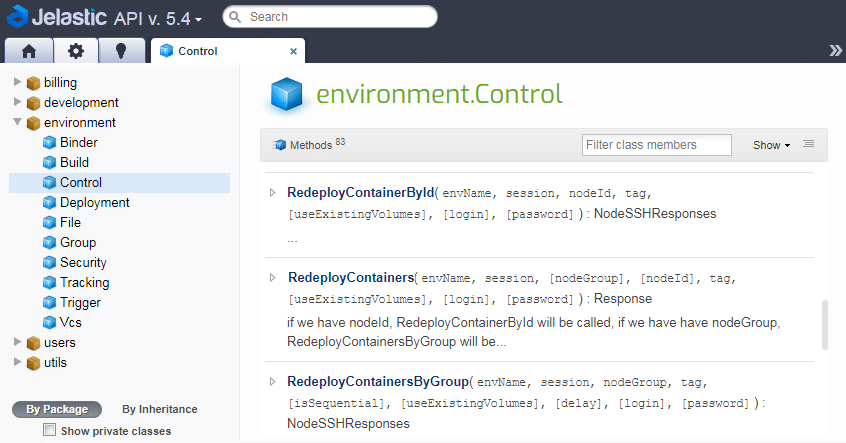Click the billing package box icon

click(x=33, y=83)
